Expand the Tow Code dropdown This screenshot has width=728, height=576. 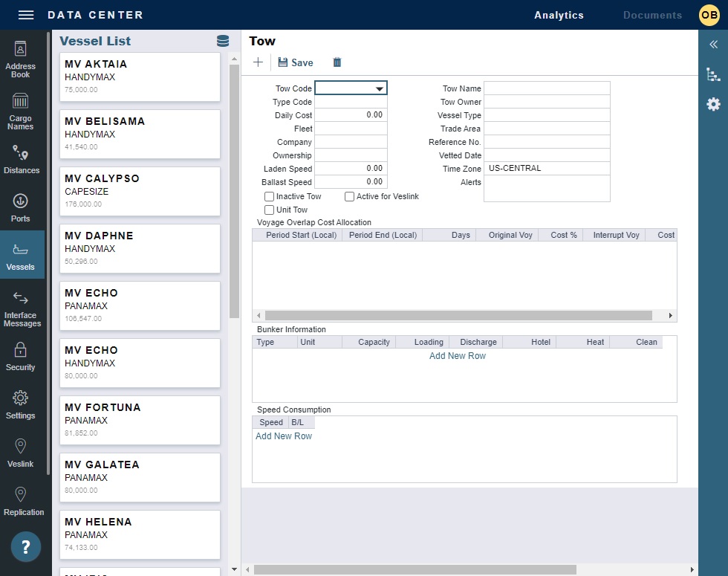(380, 88)
